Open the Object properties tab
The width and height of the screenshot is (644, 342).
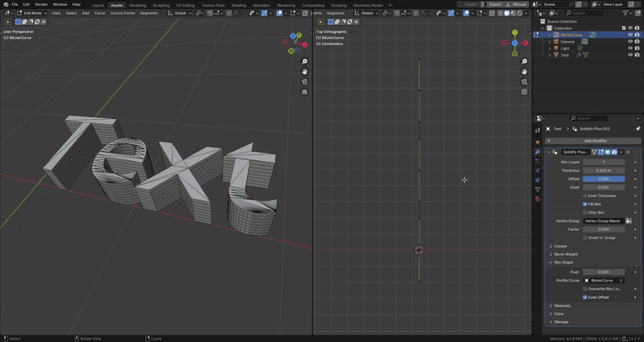tap(538, 142)
